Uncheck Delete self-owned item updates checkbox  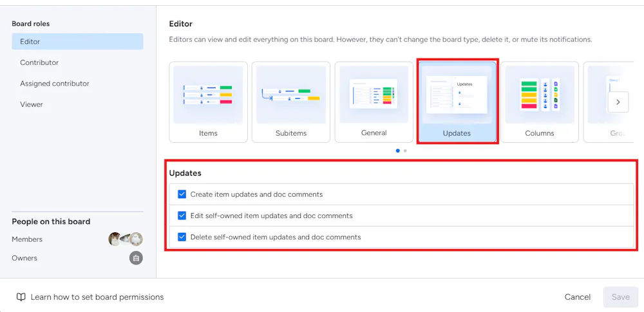(182, 237)
